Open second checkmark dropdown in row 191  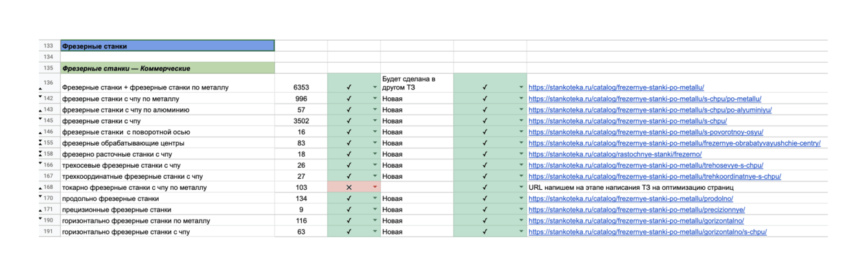pos(521,232)
